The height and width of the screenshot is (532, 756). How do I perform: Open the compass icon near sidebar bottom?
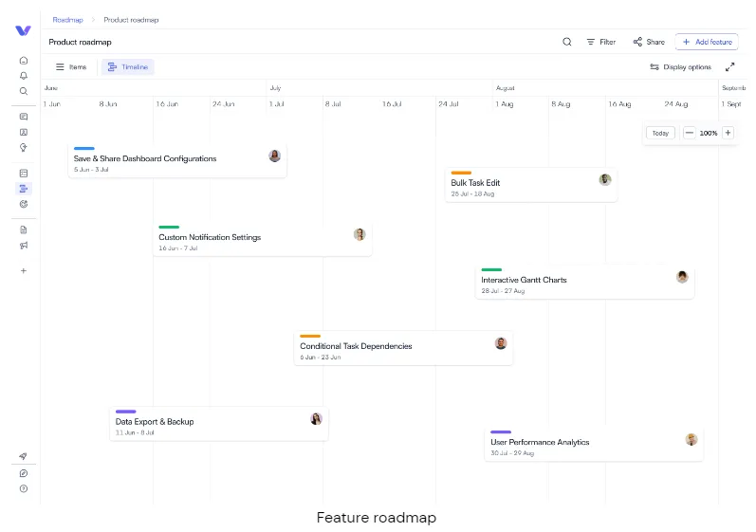click(x=23, y=473)
